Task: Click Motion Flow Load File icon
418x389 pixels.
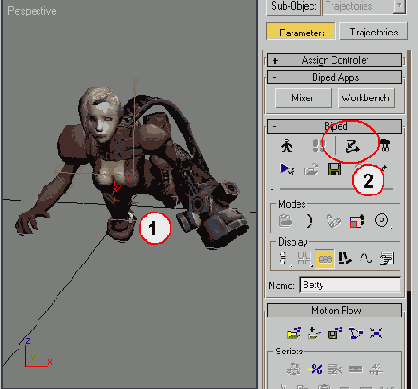Action: pos(294,333)
